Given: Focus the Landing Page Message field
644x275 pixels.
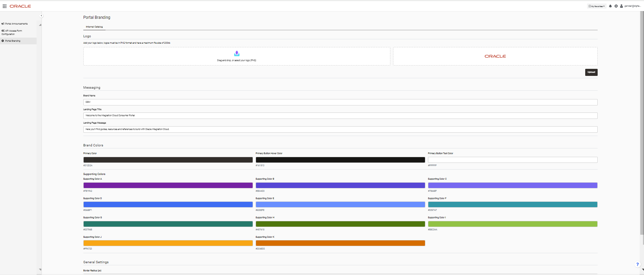Looking at the screenshot, I should (340, 129).
